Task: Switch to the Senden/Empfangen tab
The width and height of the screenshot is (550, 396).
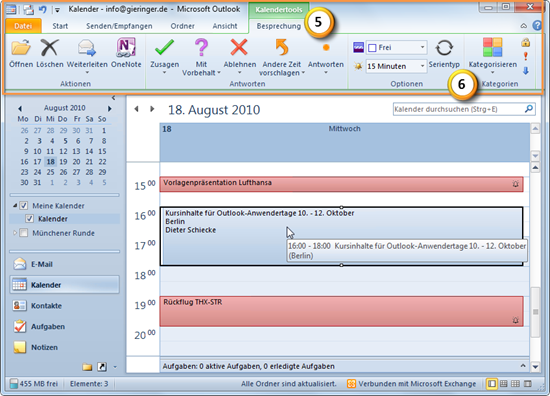Action: pyautogui.click(x=119, y=26)
